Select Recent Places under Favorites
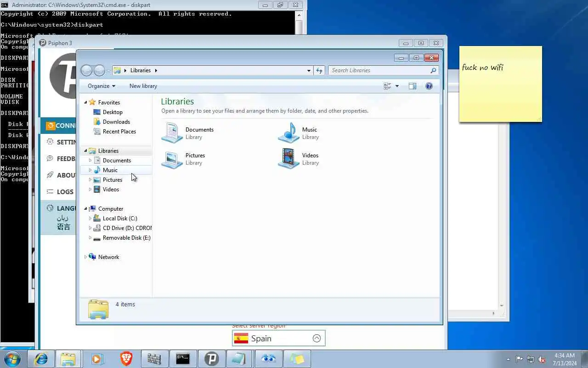The width and height of the screenshot is (588, 368). (x=119, y=132)
